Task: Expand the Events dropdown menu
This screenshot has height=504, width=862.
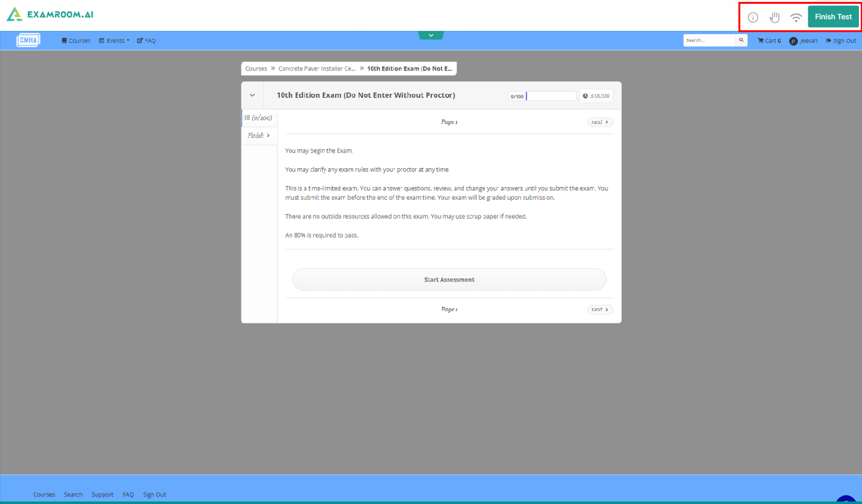Action: [114, 40]
